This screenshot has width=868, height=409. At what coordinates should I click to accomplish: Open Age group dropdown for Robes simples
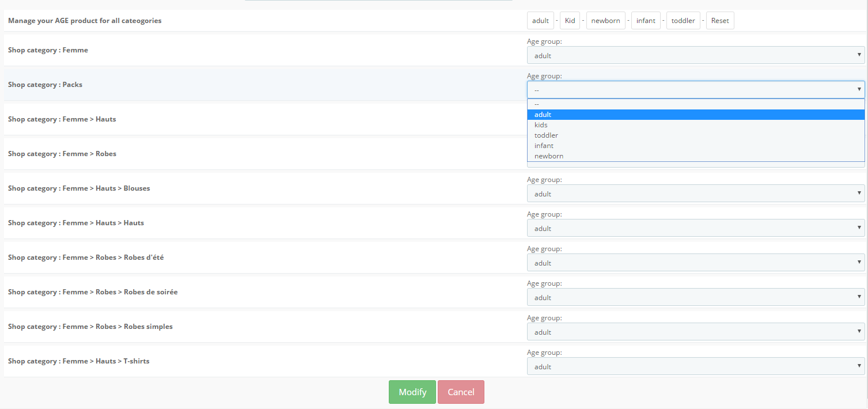696,332
